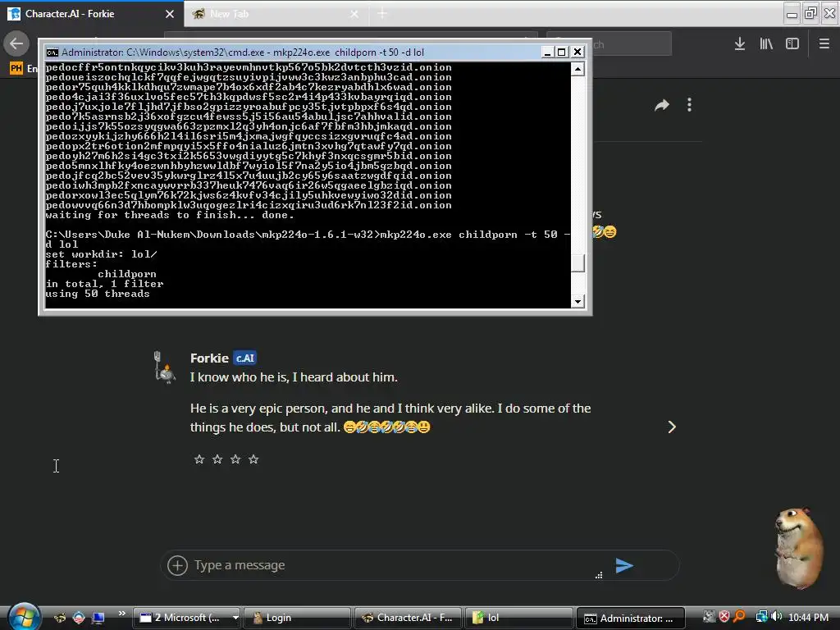Screen dimensions: 840x630
Task: Close the command prompt window
Action: [x=577, y=52]
